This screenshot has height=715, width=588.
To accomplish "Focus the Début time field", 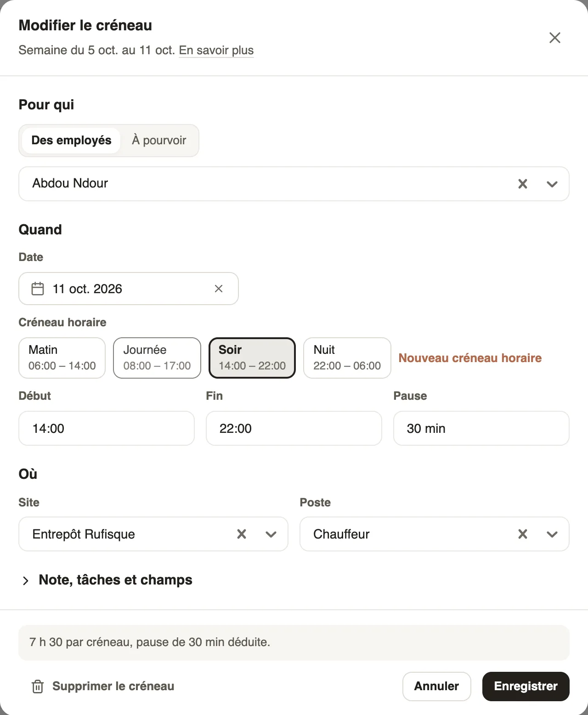I will pyautogui.click(x=107, y=428).
